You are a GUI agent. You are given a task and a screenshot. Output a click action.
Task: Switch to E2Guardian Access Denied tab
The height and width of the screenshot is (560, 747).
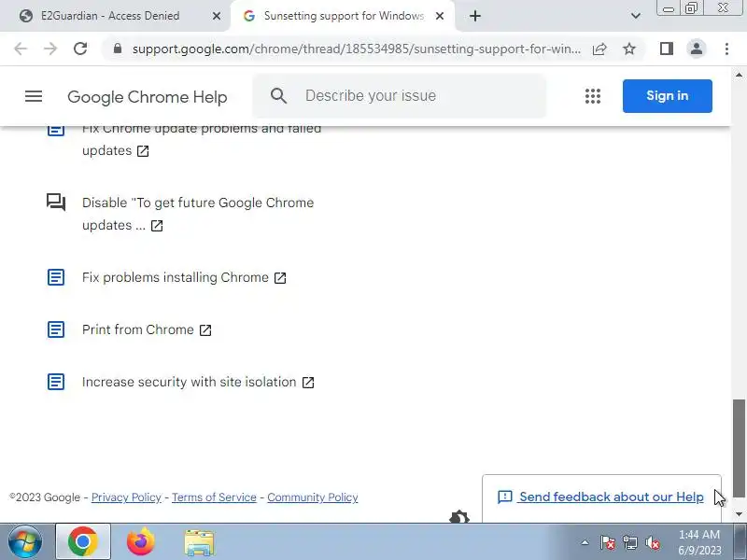(110, 16)
